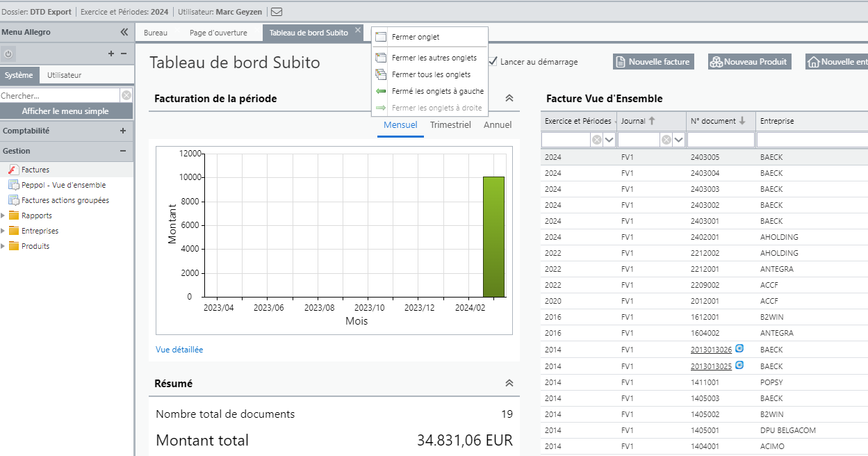Expand the Entreprises tree arrow
This screenshot has width=868, height=456.
pos(3,231)
